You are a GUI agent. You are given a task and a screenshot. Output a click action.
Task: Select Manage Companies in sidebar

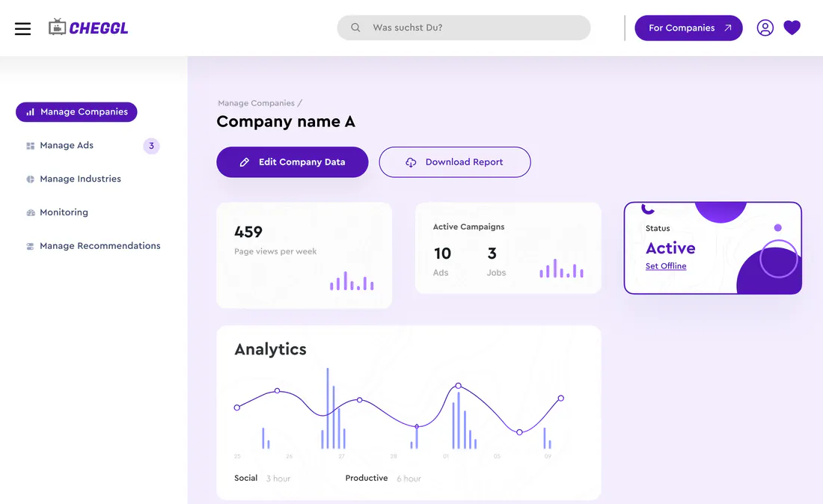tap(76, 111)
